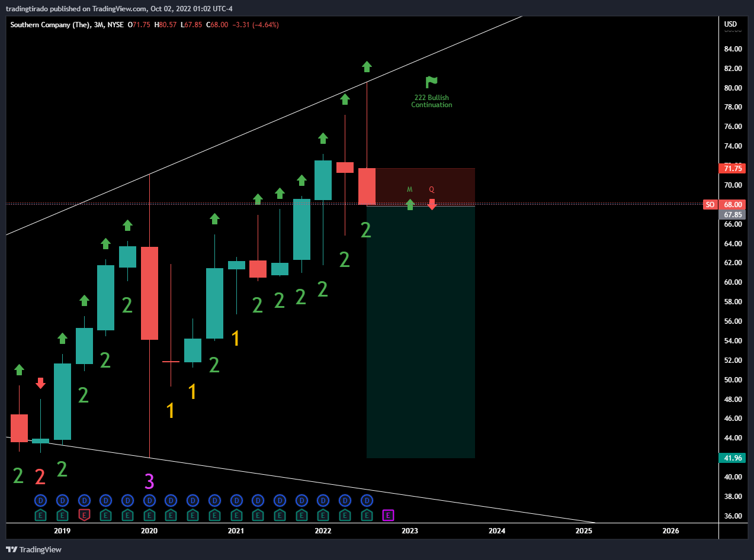Click the 84.00 price axis value
The width and height of the screenshot is (754, 560).
(733, 49)
